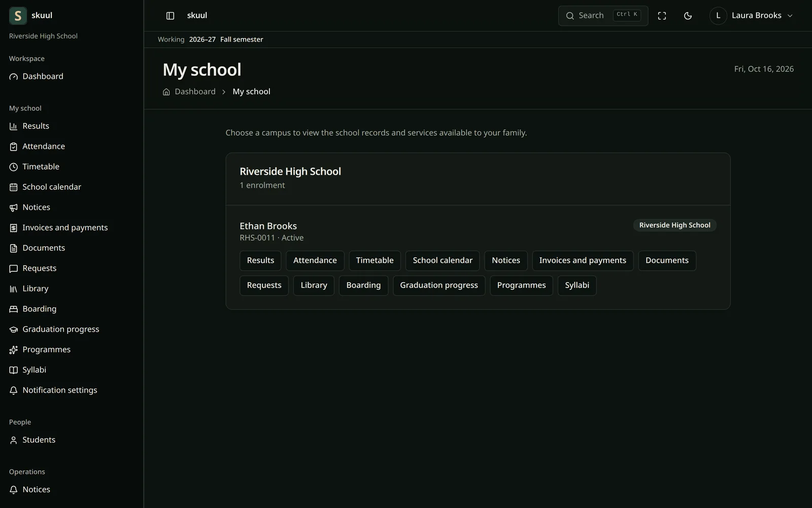
Task: Open the Programmes button on Ethan's card
Action: tap(521, 285)
